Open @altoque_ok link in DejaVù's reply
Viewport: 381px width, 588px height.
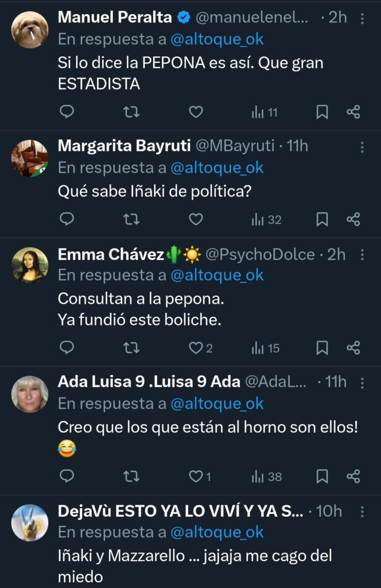click(217, 532)
